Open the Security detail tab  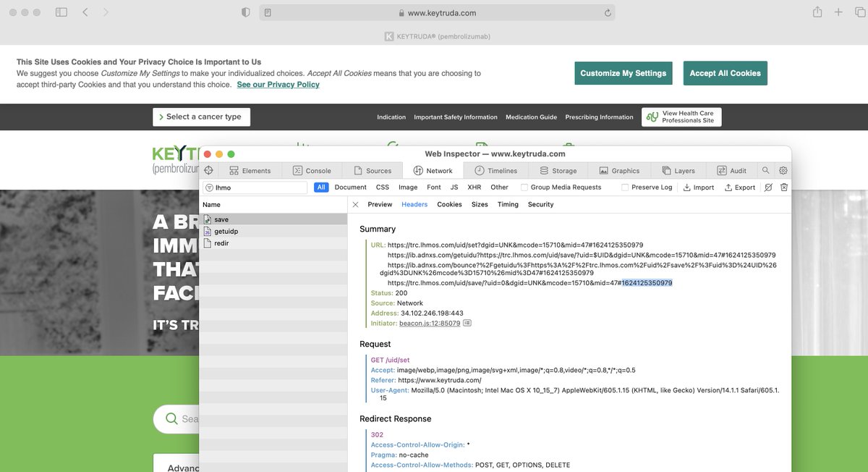(540, 205)
